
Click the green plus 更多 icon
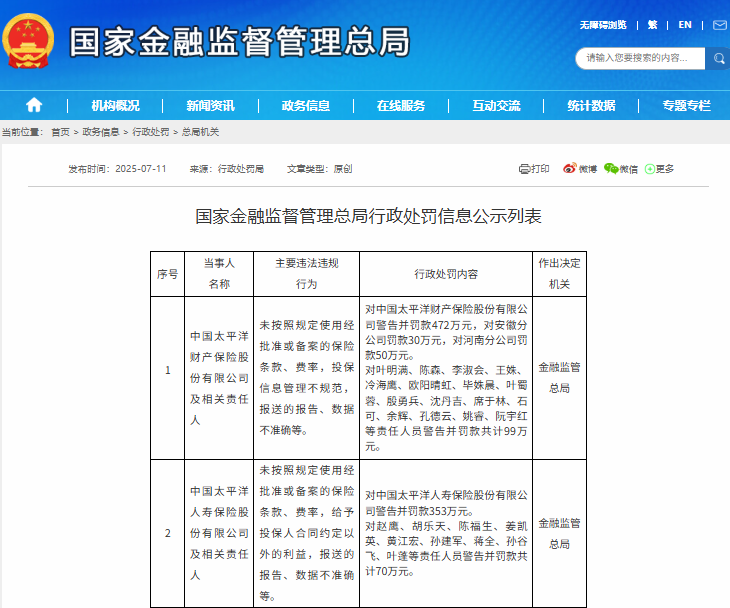click(650, 169)
